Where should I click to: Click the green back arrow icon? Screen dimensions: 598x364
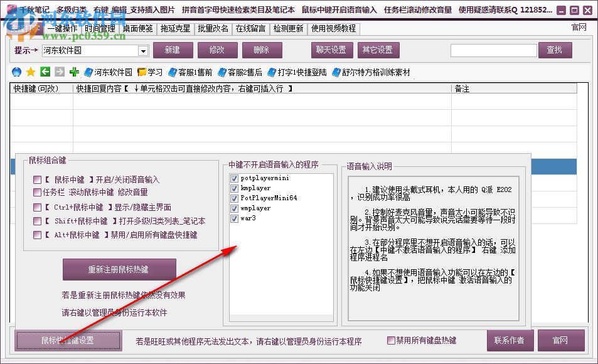[44, 72]
